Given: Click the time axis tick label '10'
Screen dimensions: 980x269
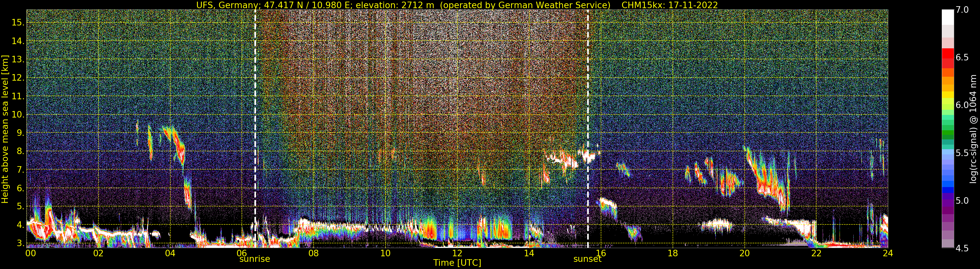Looking at the screenshot, I should click(385, 253).
